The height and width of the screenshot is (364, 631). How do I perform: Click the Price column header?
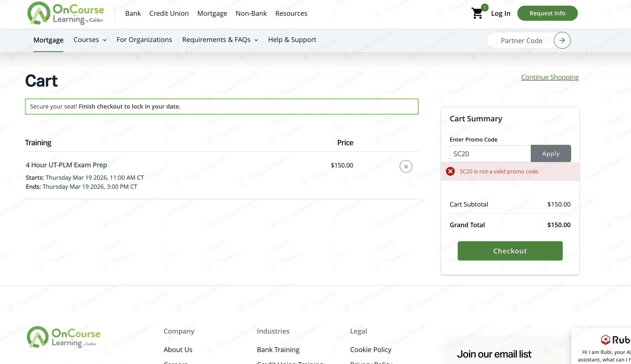(x=345, y=143)
